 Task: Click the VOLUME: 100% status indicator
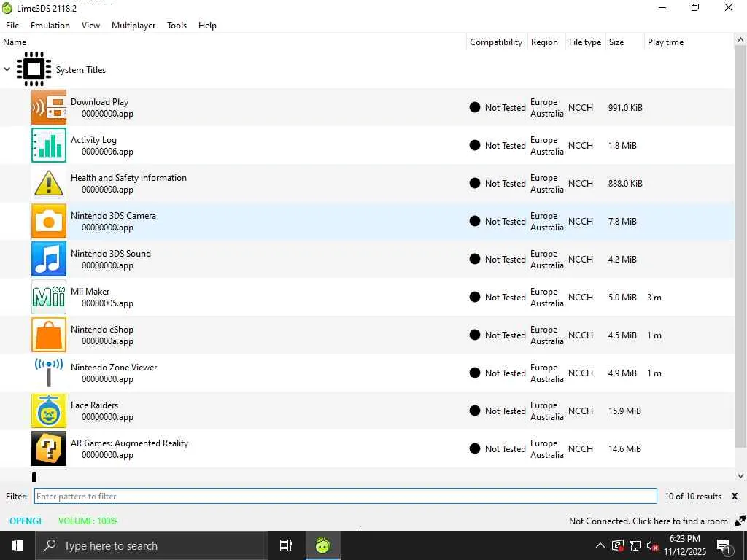(88, 521)
